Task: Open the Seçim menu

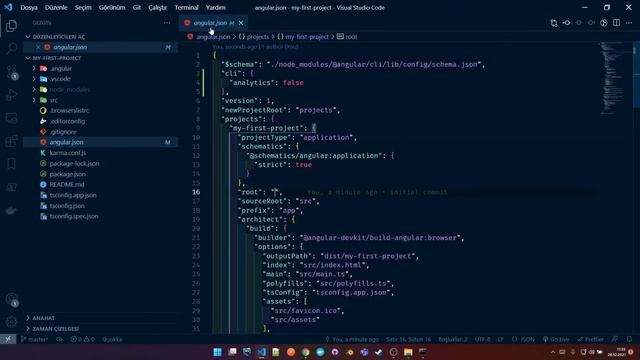Action: tap(83, 7)
